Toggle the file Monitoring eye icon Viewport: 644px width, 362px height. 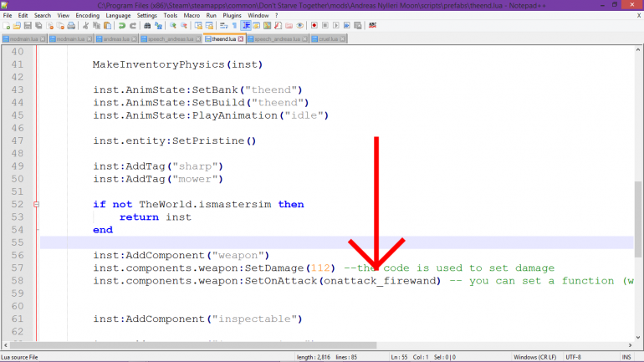299,26
